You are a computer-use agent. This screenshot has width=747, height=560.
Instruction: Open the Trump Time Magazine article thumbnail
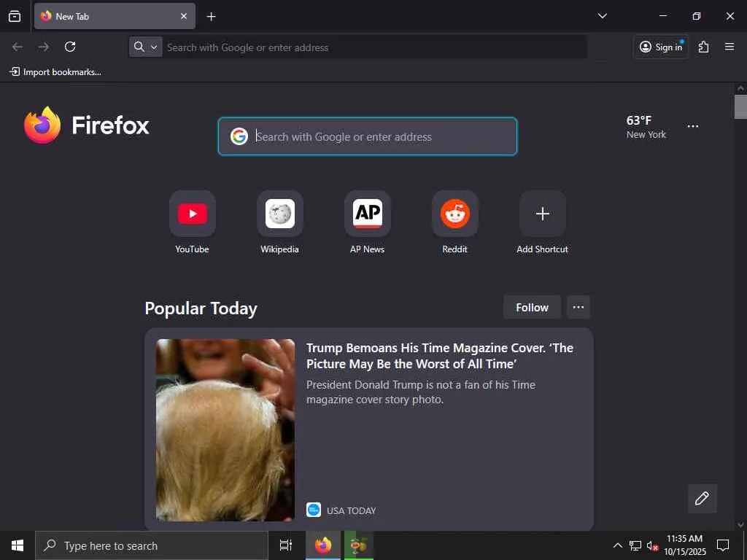[x=225, y=430]
